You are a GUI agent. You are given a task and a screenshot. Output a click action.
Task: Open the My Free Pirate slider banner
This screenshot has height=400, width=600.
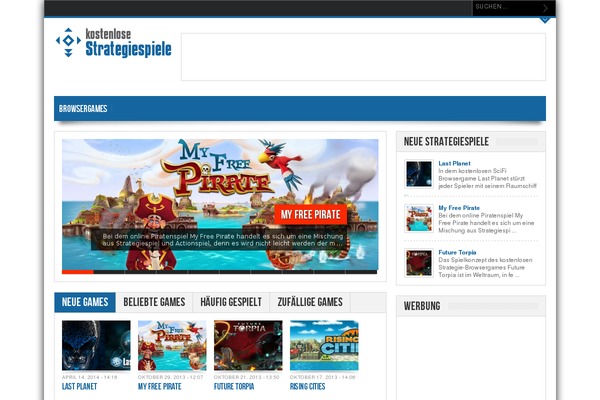(x=220, y=205)
